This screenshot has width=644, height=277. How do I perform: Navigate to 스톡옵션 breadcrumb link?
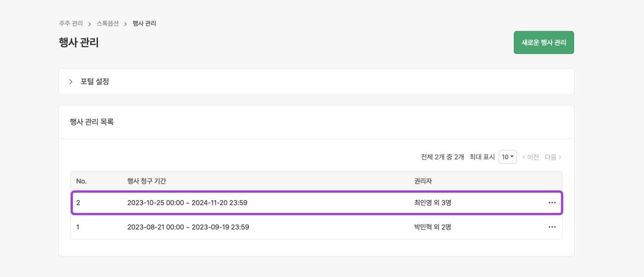click(108, 23)
